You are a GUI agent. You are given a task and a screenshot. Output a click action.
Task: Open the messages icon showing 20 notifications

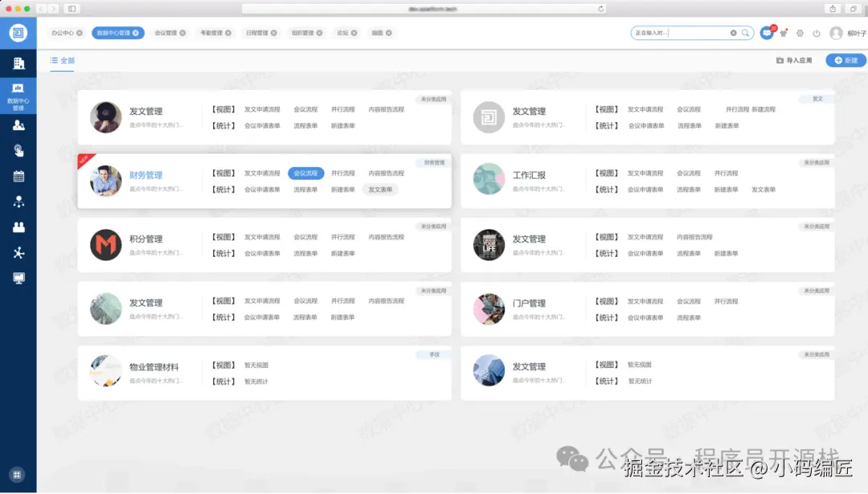767,31
